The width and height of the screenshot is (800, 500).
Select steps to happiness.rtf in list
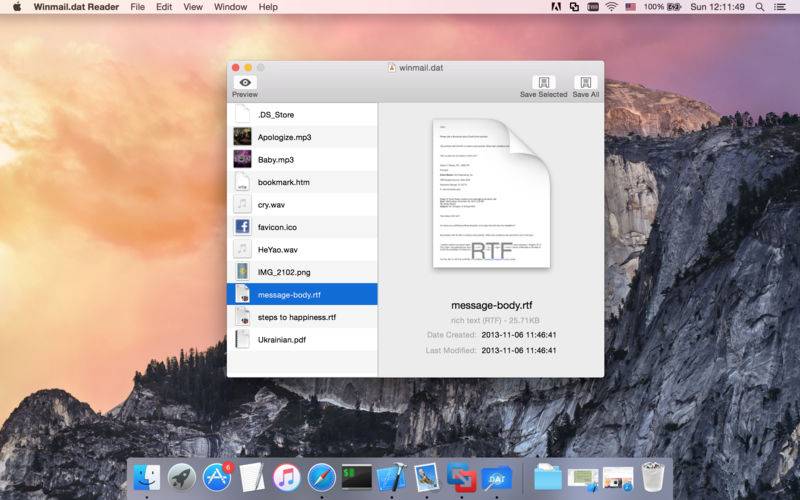coord(296,317)
